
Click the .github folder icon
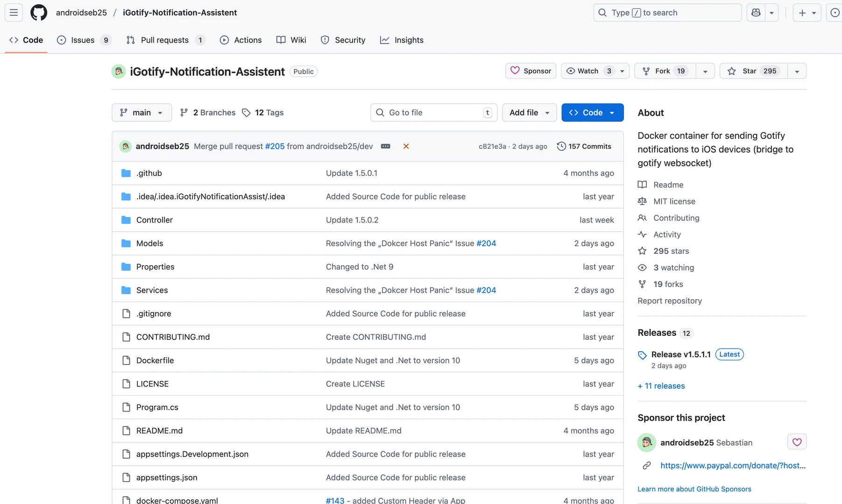coord(126,173)
